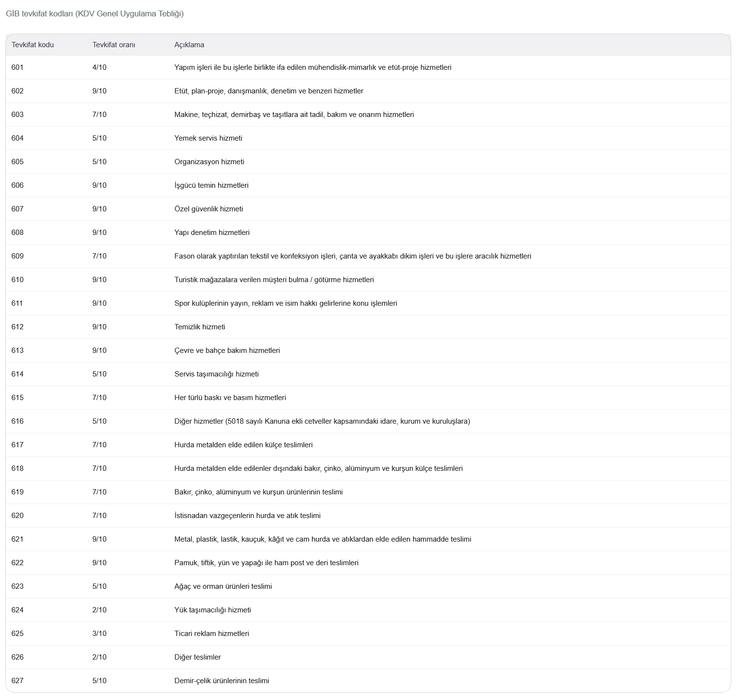The height and width of the screenshot is (700, 738).
Task: Select the Servis taşımacılığı hizmeti row
Action: (x=368, y=374)
